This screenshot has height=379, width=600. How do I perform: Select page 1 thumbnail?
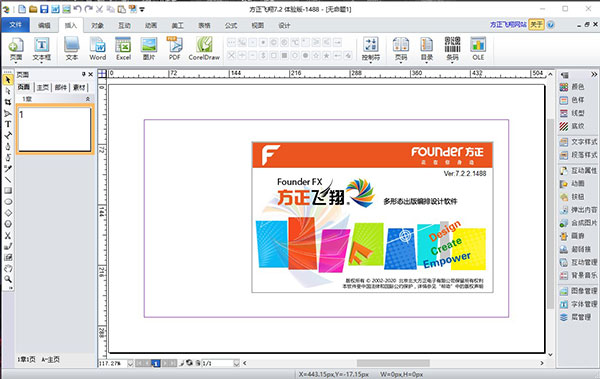pos(55,129)
